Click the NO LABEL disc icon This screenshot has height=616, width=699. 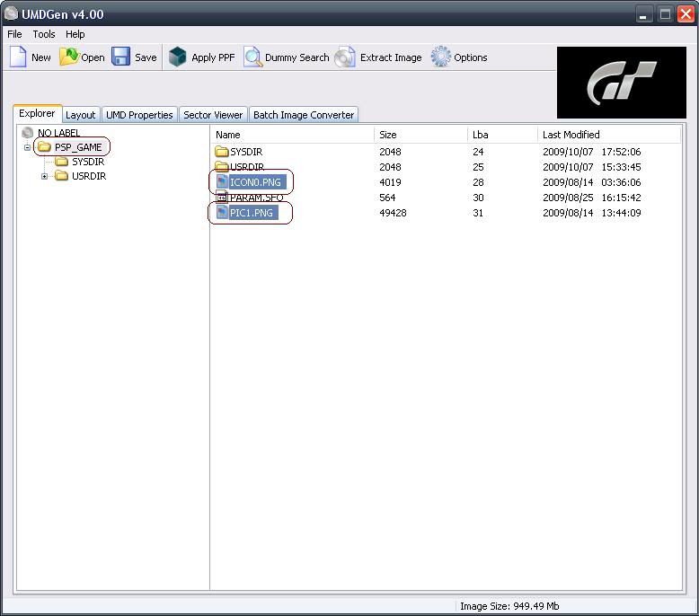(28, 132)
